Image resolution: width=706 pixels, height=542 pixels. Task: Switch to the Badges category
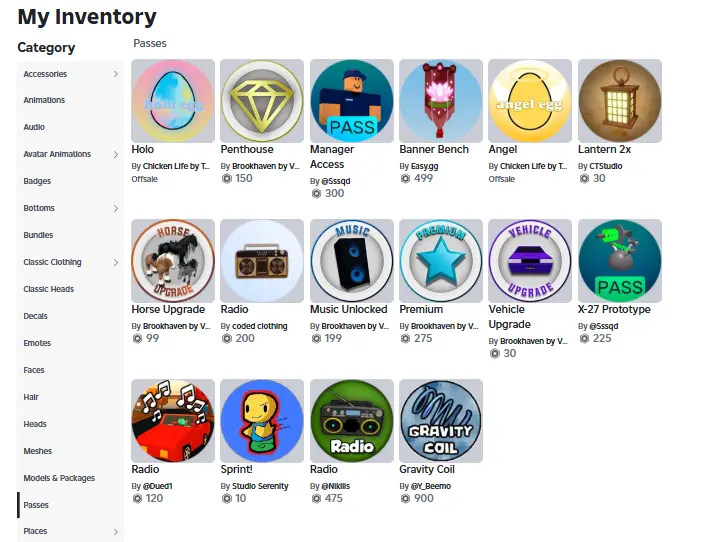[37, 181]
